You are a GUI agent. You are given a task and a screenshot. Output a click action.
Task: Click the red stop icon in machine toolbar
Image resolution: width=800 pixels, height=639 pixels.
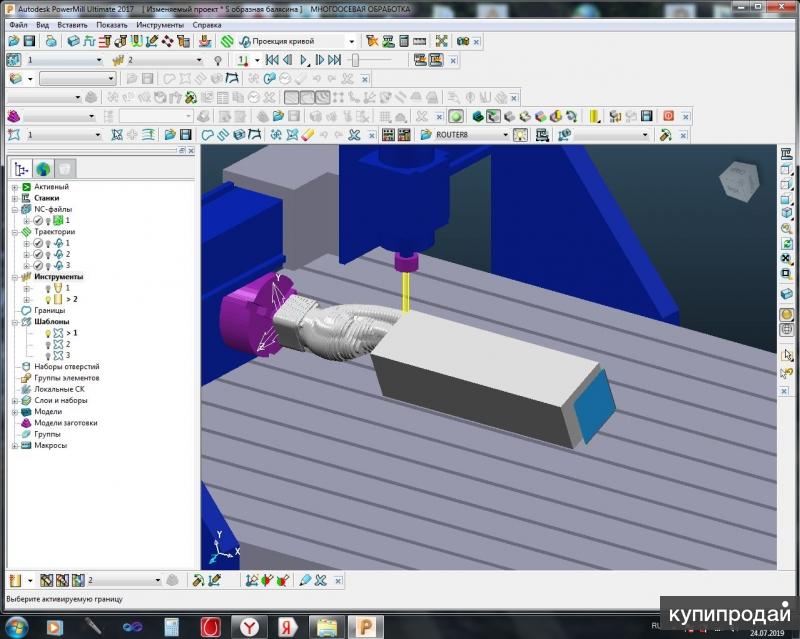[668, 116]
